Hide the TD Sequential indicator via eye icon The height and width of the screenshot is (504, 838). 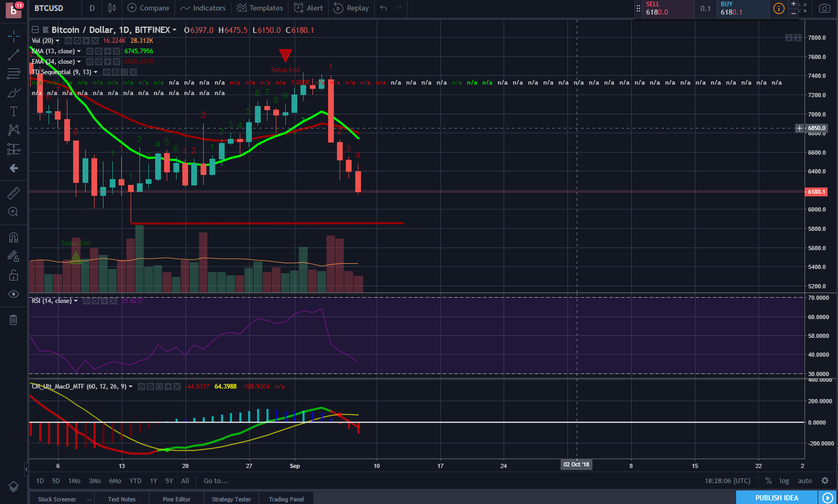pos(107,72)
